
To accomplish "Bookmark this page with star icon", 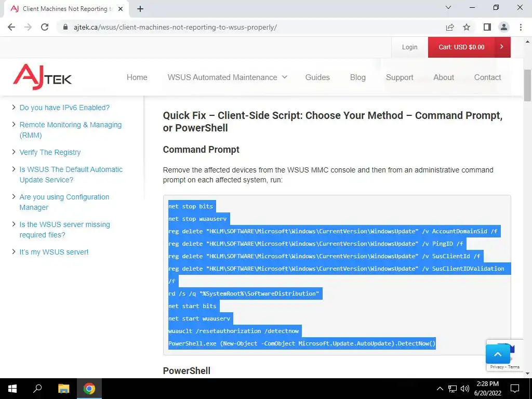I will pyautogui.click(x=467, y=27).
